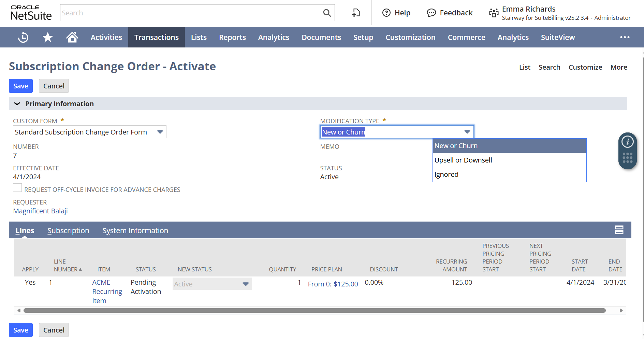Collapse the Primary Information section

coord(17,104)
